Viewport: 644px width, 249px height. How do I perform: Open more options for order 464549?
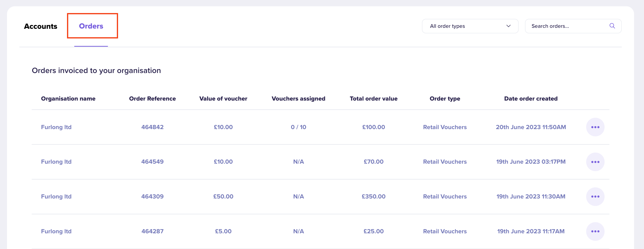(595, 162)
